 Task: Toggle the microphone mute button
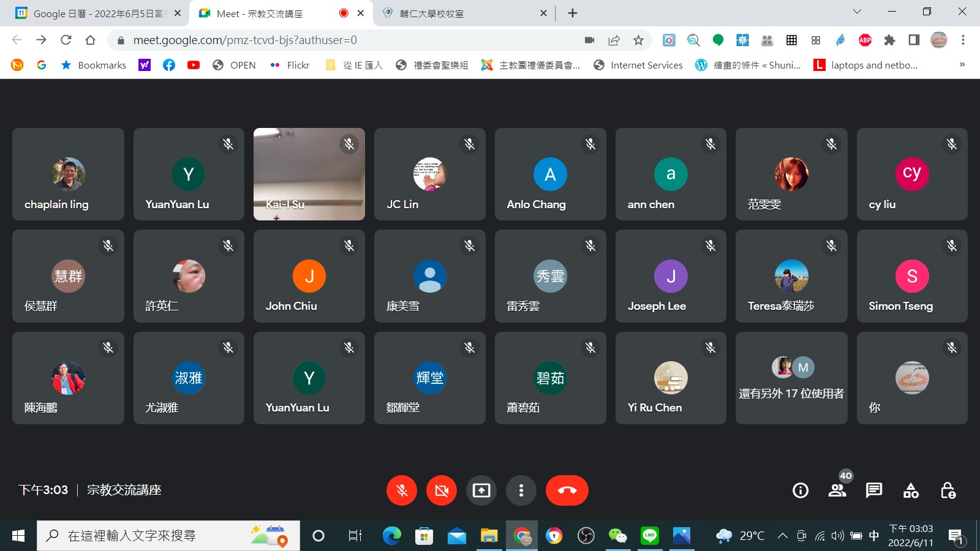pyautogui.click(x=402, y=490)
